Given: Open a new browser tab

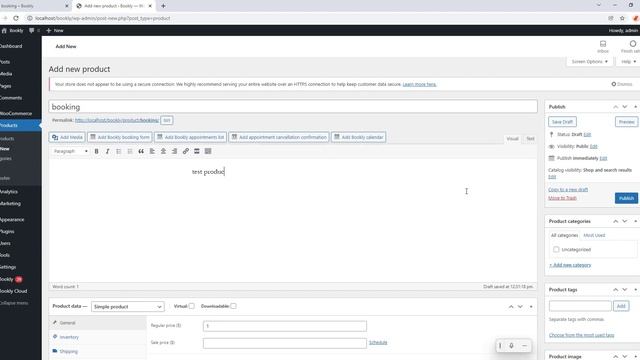Looking at the screenshot, I should coord(163,6).
